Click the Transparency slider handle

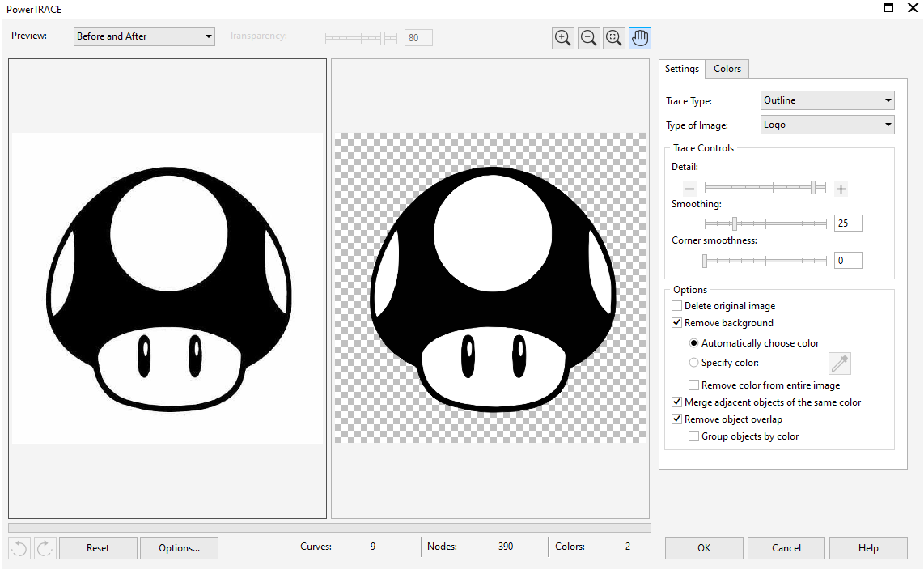pos(383,38)
